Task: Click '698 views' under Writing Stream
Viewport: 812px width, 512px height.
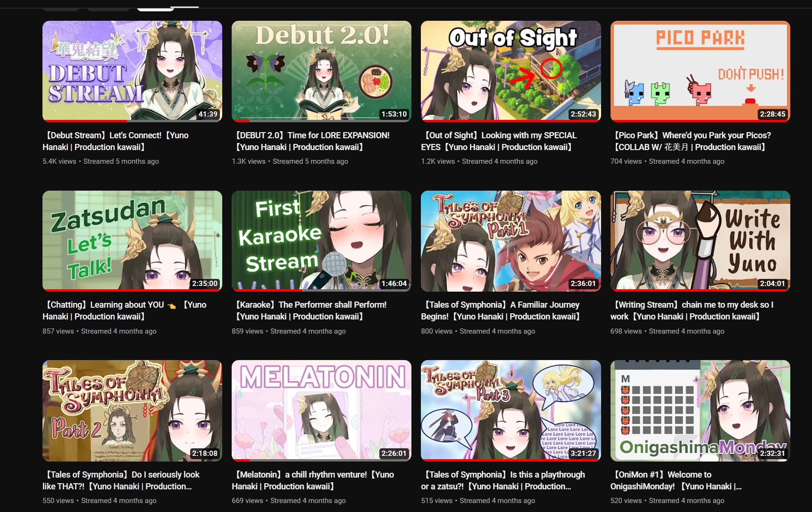Action: pyautogui.click(x=626, y=331)
